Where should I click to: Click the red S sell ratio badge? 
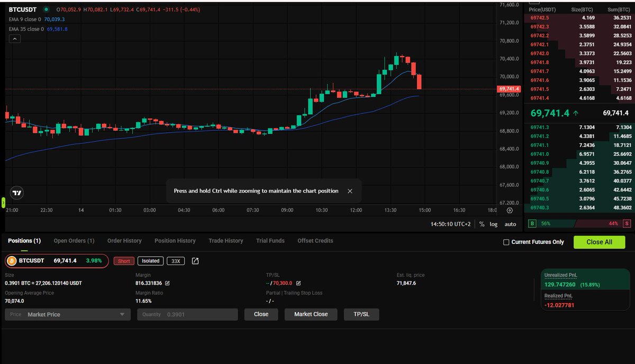tap(627, 224)
